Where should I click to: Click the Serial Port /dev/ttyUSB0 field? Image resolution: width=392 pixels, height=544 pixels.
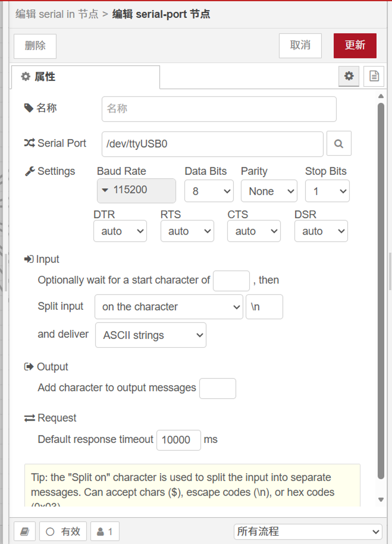tap(213, 144)
